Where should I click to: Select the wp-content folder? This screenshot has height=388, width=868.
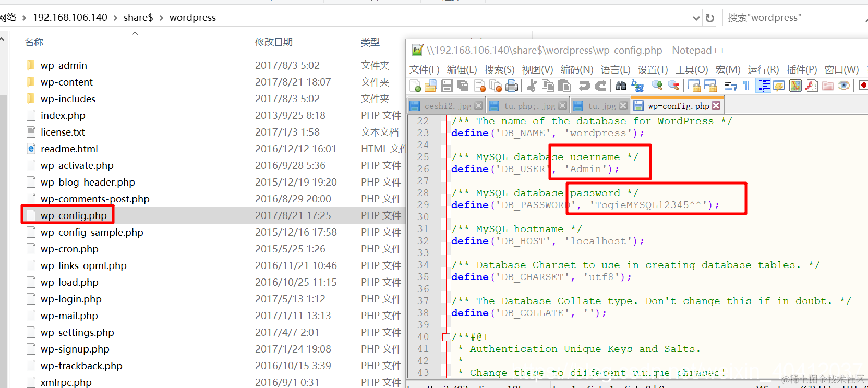click(67, 82)
